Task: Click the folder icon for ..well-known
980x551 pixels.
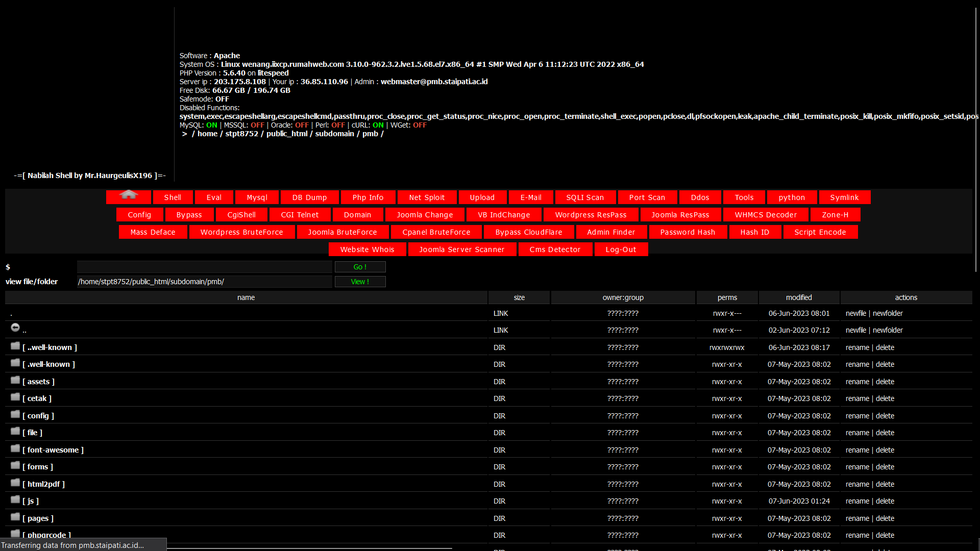Action: click(15, 346)
